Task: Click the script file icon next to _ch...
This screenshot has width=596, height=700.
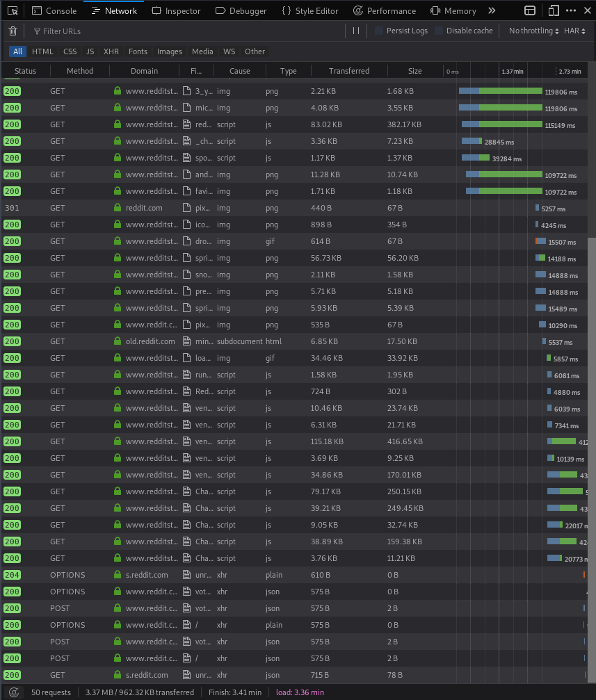Action: (187, 141)
